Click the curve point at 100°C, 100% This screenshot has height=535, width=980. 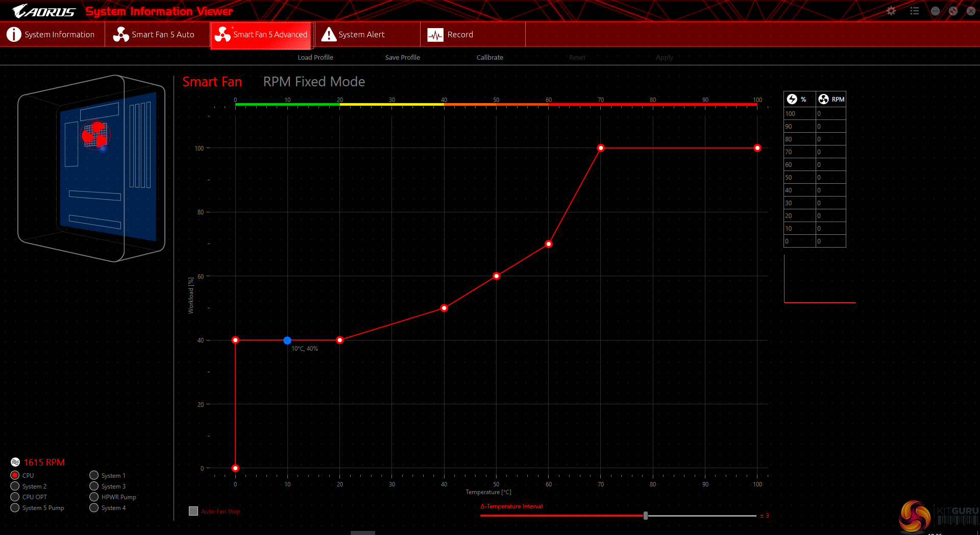pyautogui.click(x=757, y=148)
